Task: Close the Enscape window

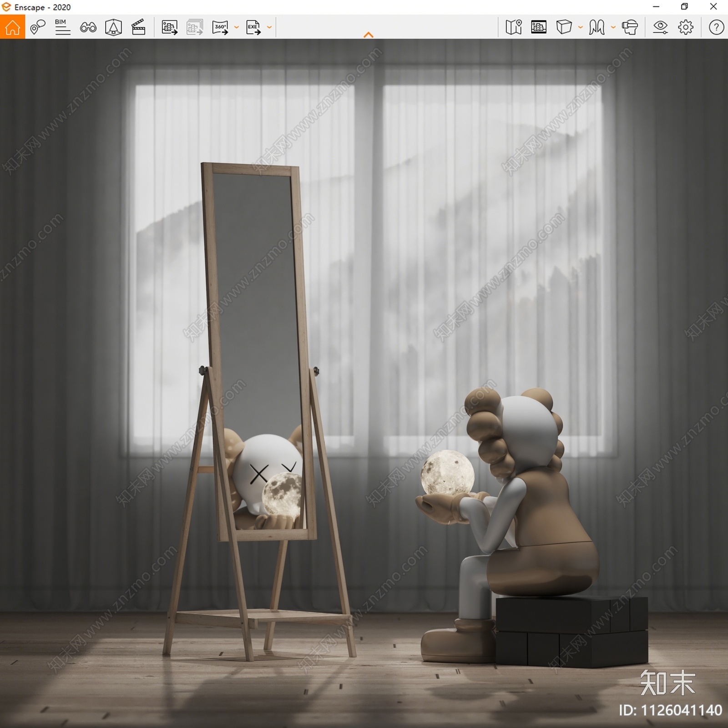Action: [x=713, y=7]
